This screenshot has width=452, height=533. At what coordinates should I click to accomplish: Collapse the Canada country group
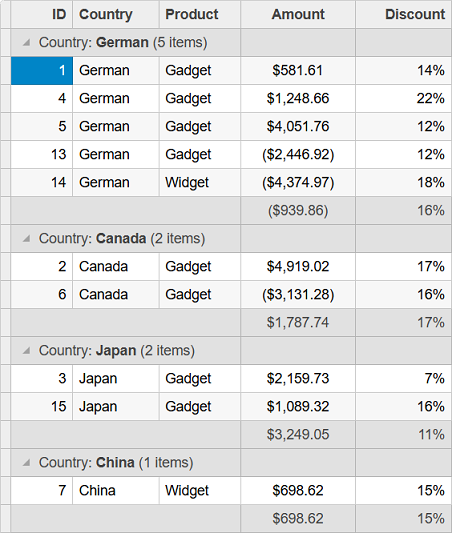click(x=26, y=239)
